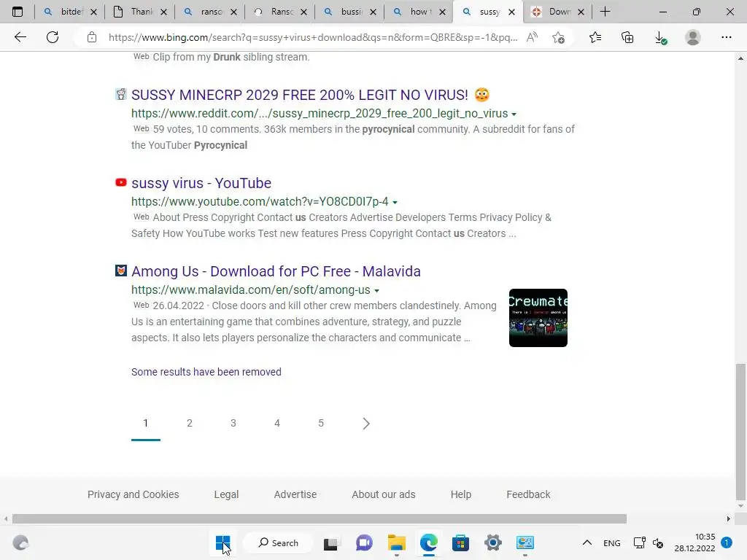Open the taskbar Search box
Screen dimensions: 747x560
pos(278,542)
